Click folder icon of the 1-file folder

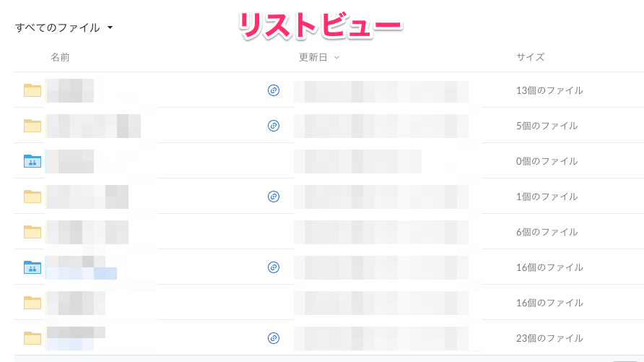(32, 197)
